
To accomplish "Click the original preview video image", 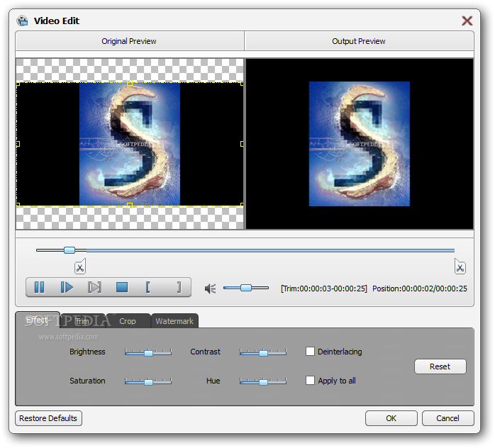I will (x=130, y=144).
